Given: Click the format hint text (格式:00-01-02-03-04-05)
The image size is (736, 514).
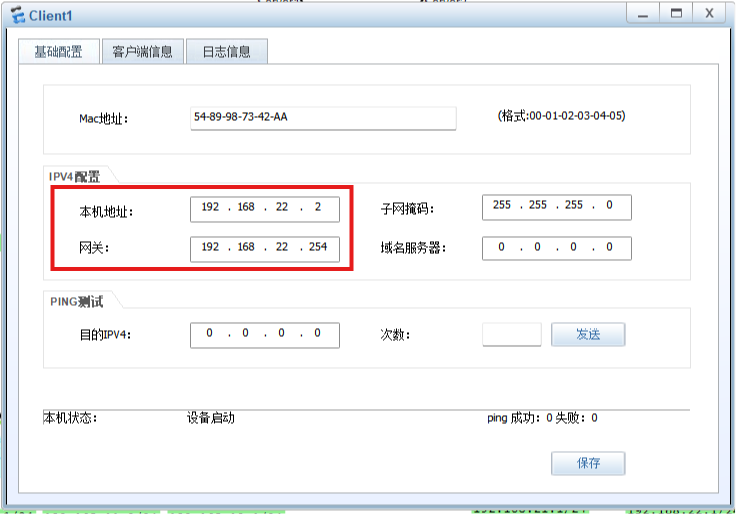Looking at the screenshot, I should [x=561, y=115].
